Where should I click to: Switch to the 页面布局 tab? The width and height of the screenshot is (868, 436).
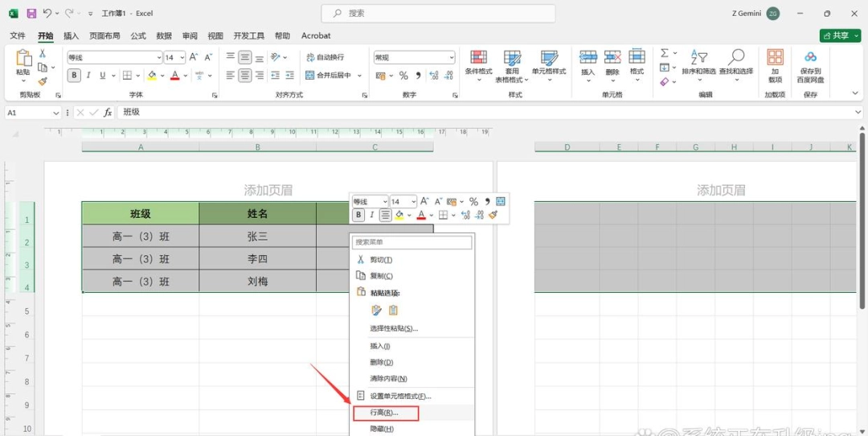click(x=104, y=35)
